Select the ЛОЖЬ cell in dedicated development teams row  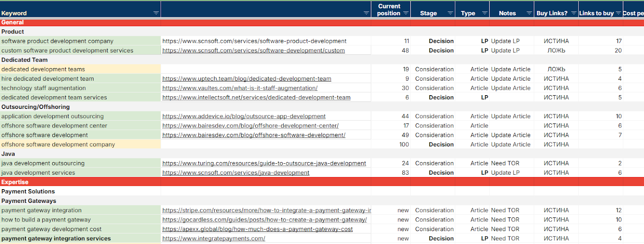tap(556, 69)
